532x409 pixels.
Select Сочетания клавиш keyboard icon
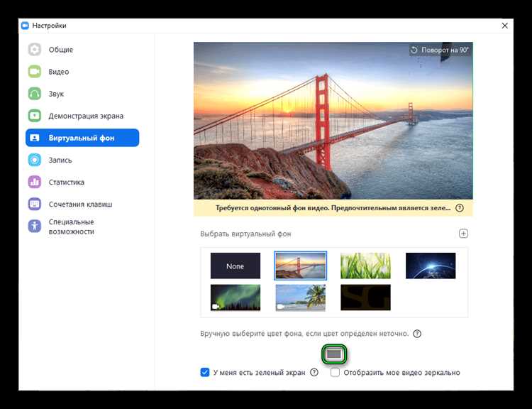click(x=35, y=204)
